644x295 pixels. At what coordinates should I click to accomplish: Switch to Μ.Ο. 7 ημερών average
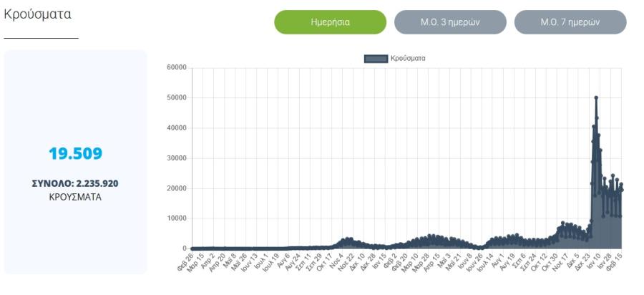point(570,22)
